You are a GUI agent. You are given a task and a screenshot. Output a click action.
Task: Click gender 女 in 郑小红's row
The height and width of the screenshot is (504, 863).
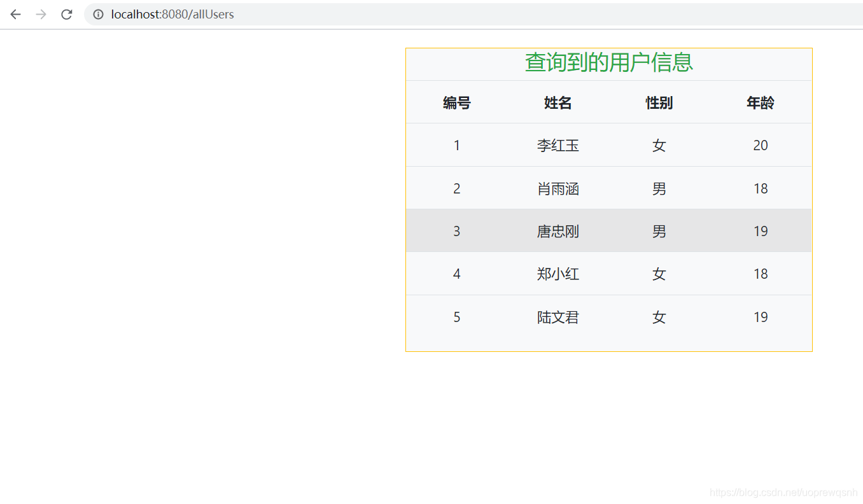[x=659, y=274]
